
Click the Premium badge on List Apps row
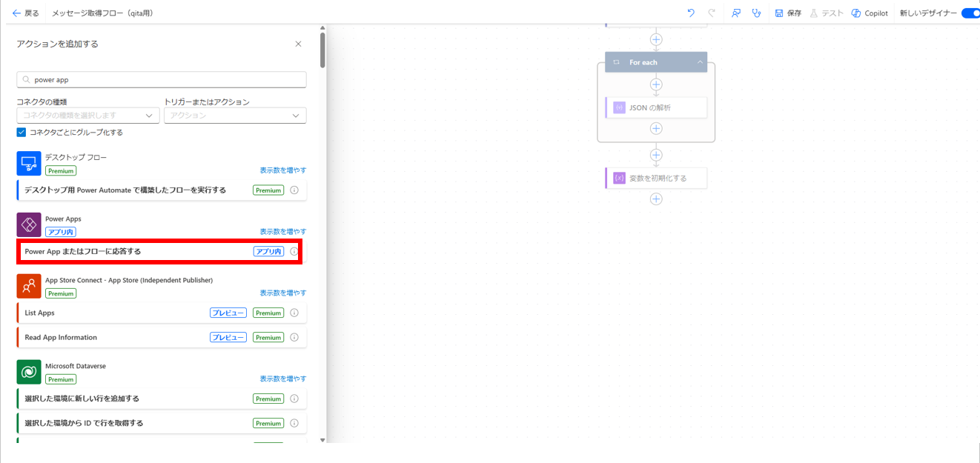pyautogui.click(x=268, y=313)
